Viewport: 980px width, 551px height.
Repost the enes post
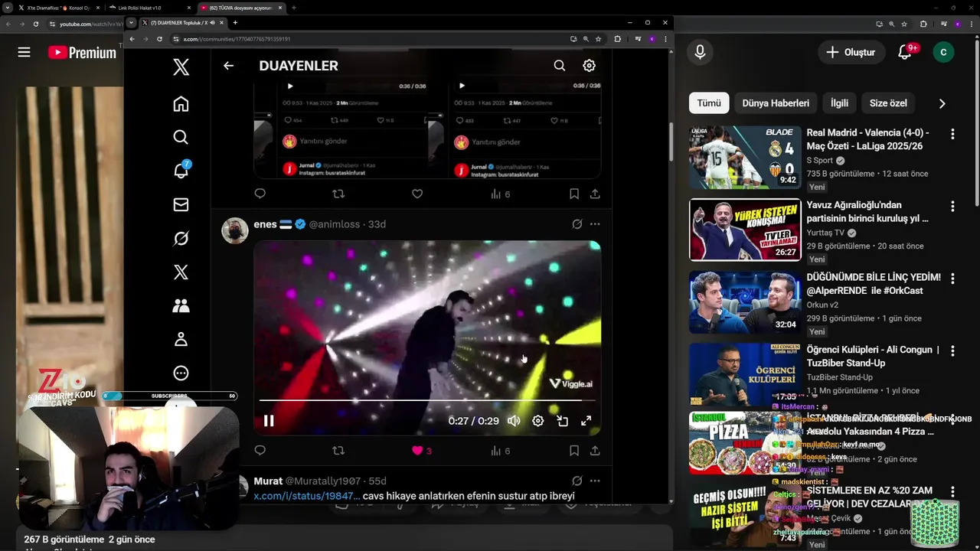tap(338, 451)
